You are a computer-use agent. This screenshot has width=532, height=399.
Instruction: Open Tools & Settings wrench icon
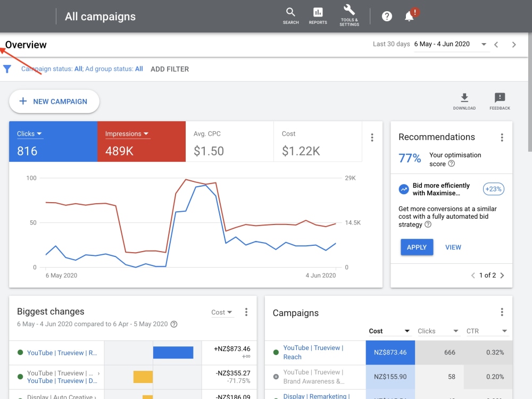coord(349,15)
